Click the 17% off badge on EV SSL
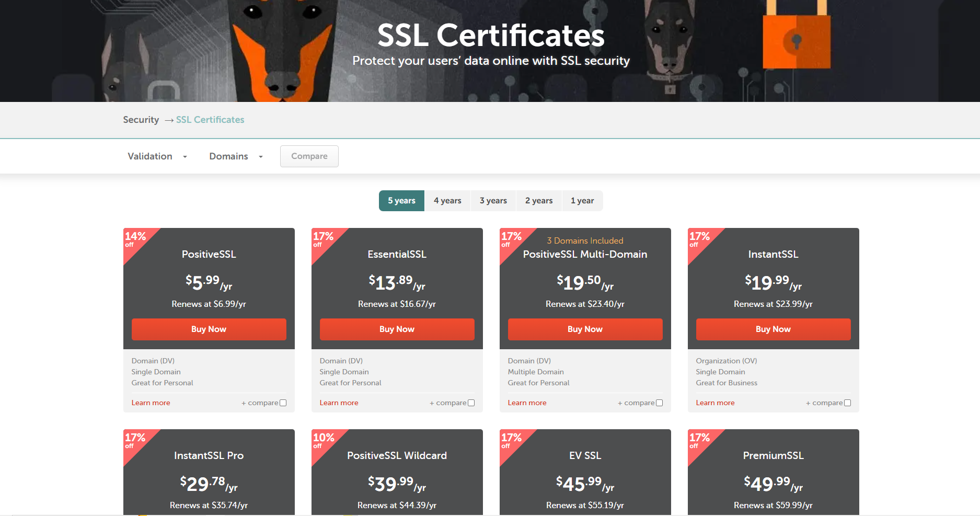 pyautogui.click(x=511, y=440)
